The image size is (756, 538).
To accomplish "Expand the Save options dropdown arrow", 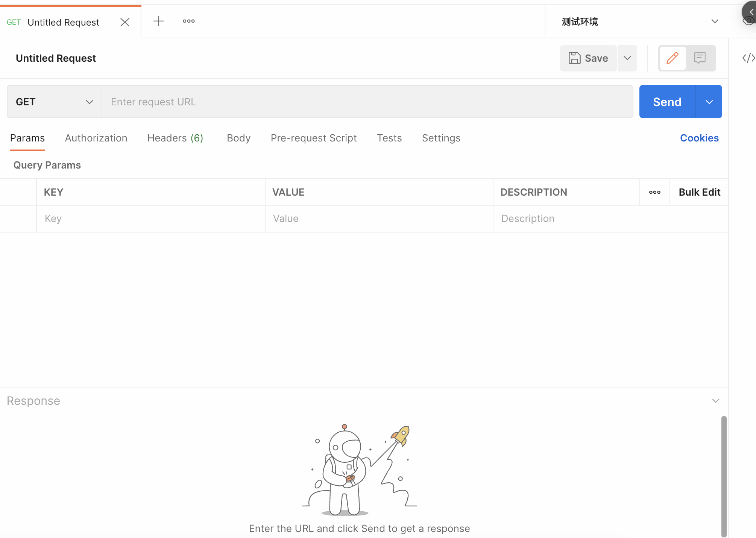I will pyautogui.click(x=627, y=58).
